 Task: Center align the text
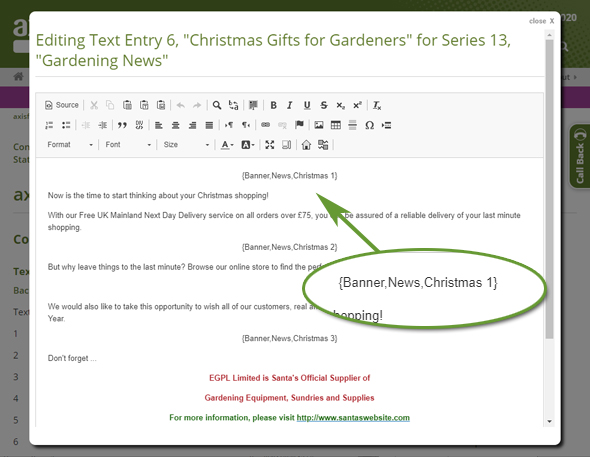[x=175, y=125]
